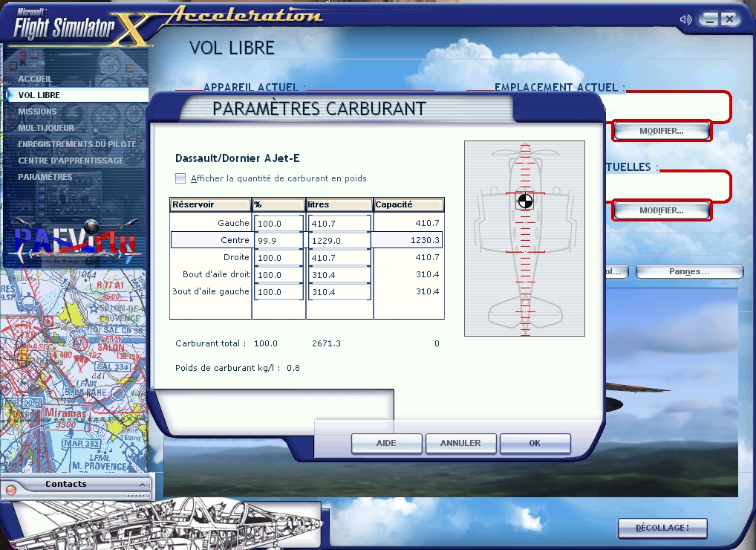Click the Centre capacity value 1230.3
756x550 pixels.
pos(425,240)
